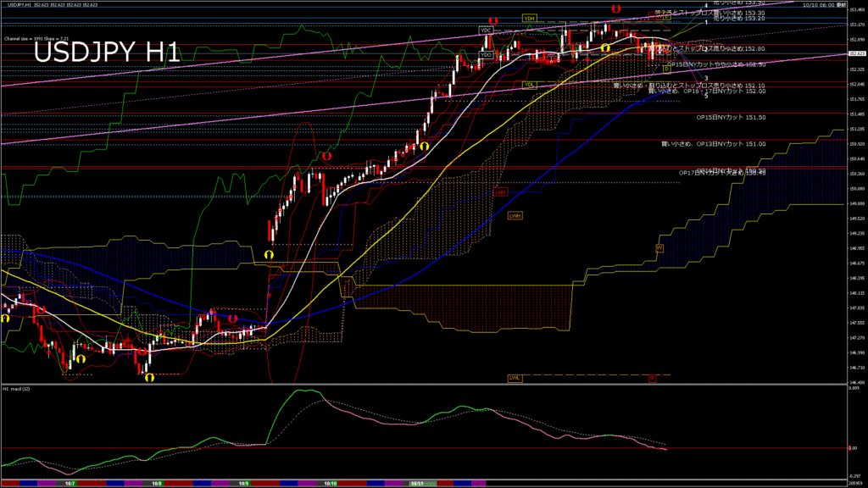Select the YDO label on chart
Screen dimensions: 868x488
tap(486, 55)
